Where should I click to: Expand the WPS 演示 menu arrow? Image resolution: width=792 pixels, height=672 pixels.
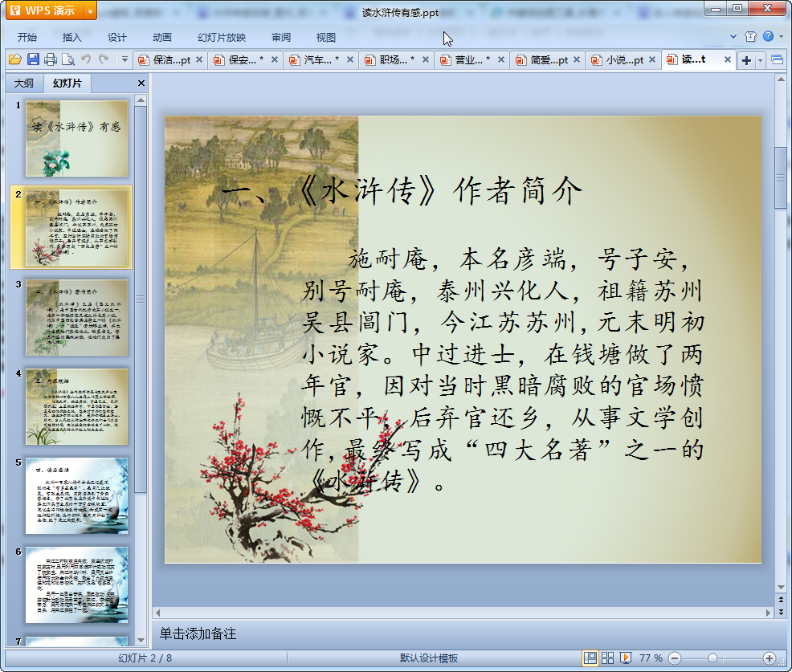[90, 10]
